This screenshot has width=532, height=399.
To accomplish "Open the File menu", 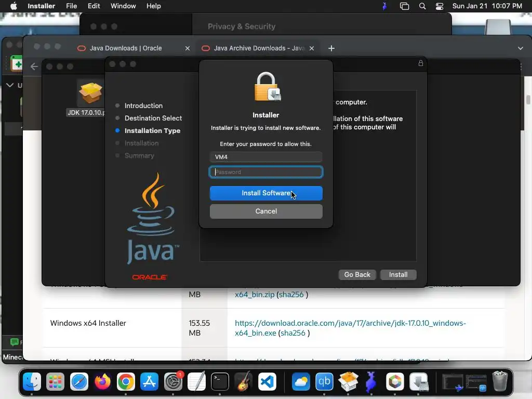I will pyautogui.click(x=71, y=6).
